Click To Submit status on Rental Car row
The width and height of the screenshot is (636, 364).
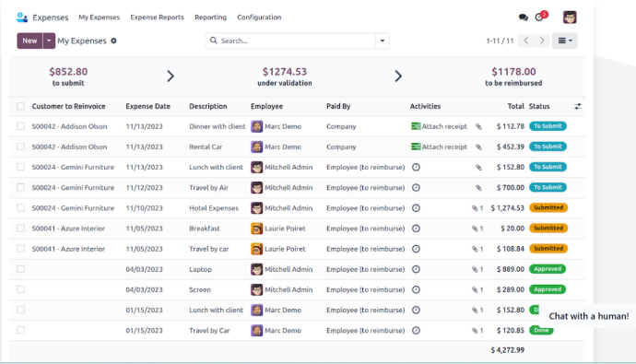click(x=548, y=147)
